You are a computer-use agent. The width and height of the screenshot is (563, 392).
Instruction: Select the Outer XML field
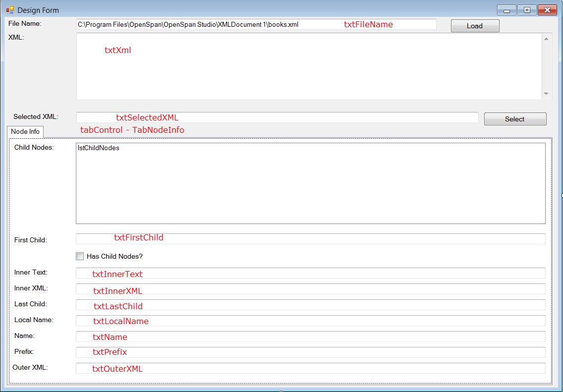click(310, 368)
